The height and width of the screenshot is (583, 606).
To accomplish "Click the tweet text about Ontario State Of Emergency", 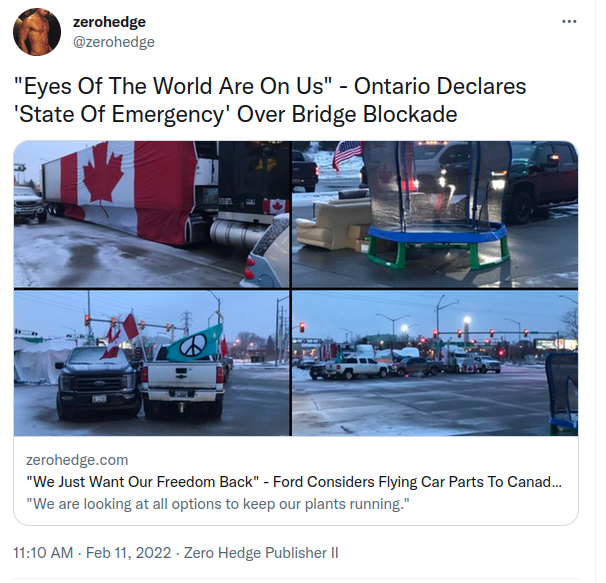I will click(x=270, y=100).
